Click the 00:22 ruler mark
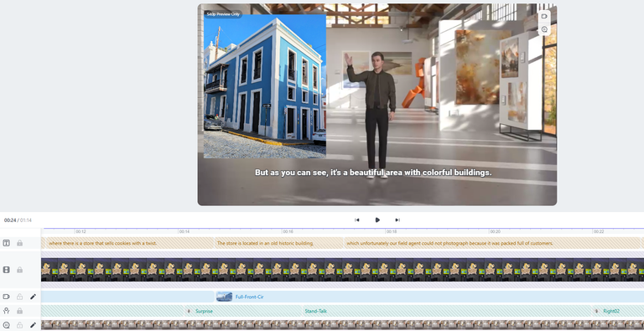 599,231
